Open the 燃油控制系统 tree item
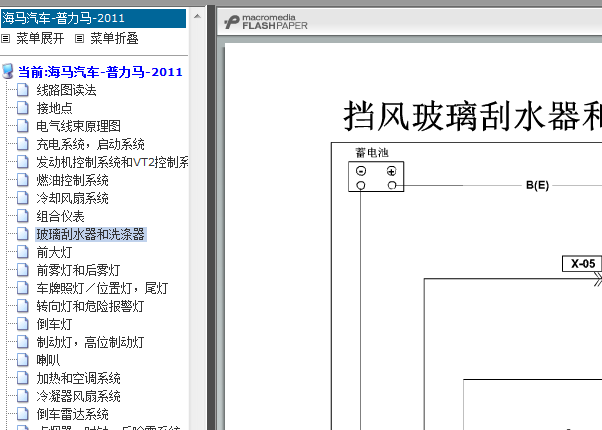 [x=73, y=180]
